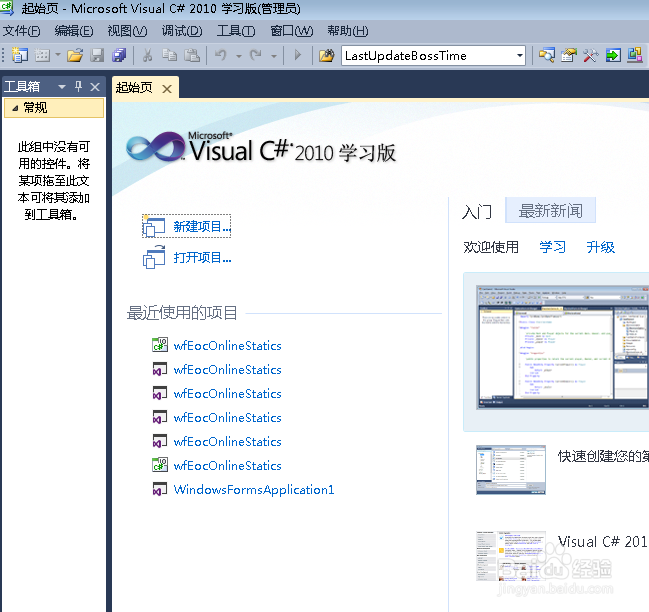
Task: Select the 欢迎使用 section
Action: click(491, 247)
